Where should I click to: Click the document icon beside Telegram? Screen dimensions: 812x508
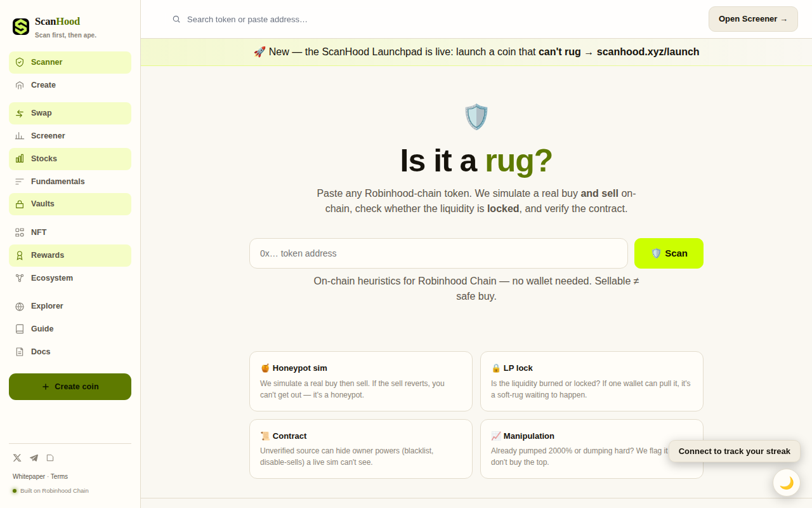[x=50, y=458]
